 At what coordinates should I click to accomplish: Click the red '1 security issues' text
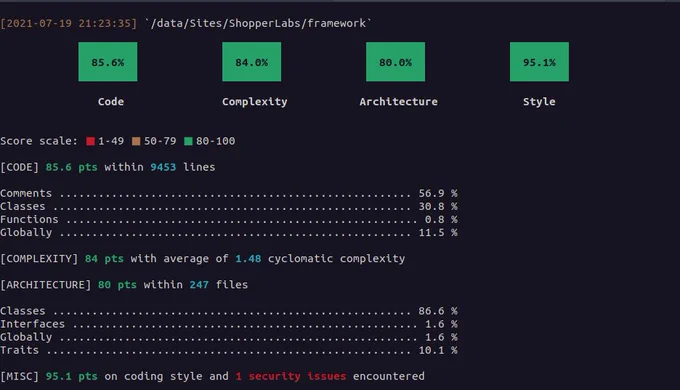[x=291, y=376]
